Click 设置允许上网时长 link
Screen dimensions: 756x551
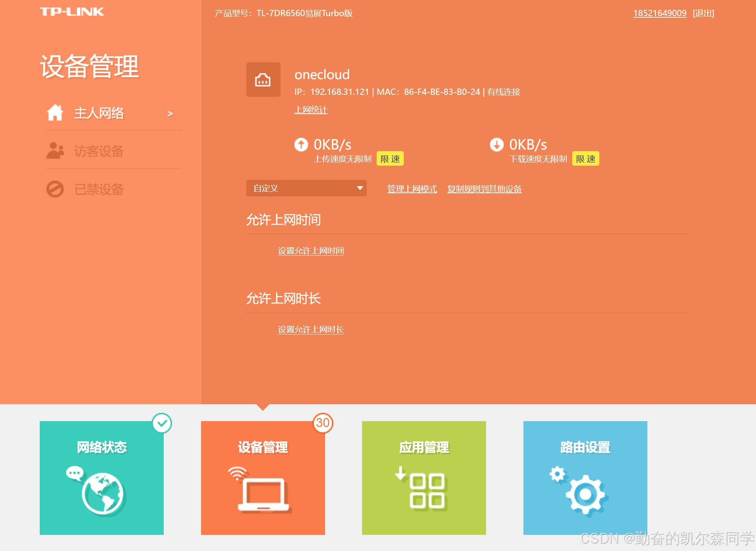(311, 329)
